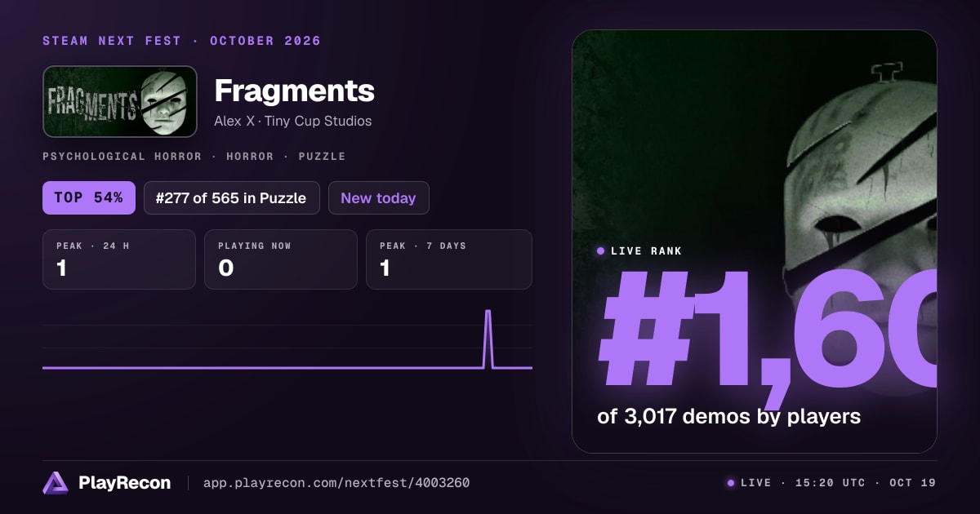This screenshot has width=980, height=514.
Task: Click the #277 of 565 in Puzzle badge
Action: point(231,198)
